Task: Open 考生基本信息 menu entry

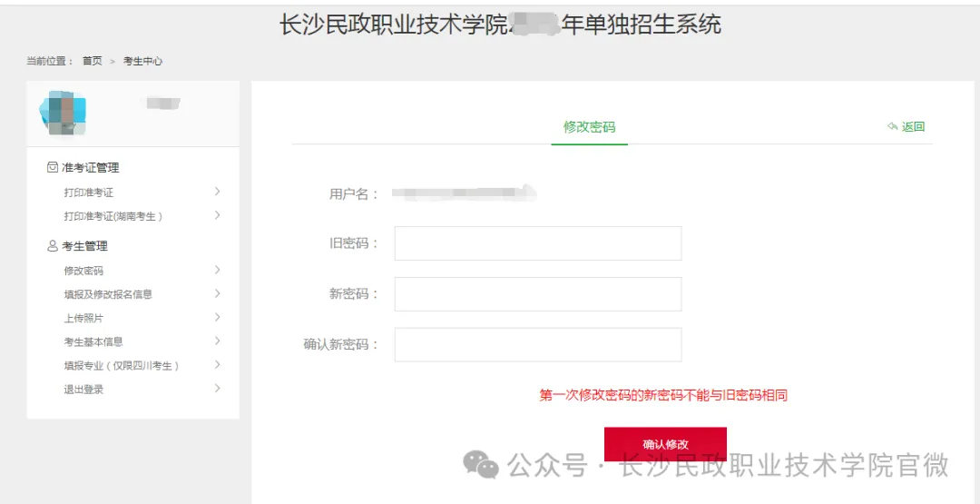Action: coord(93,341)
